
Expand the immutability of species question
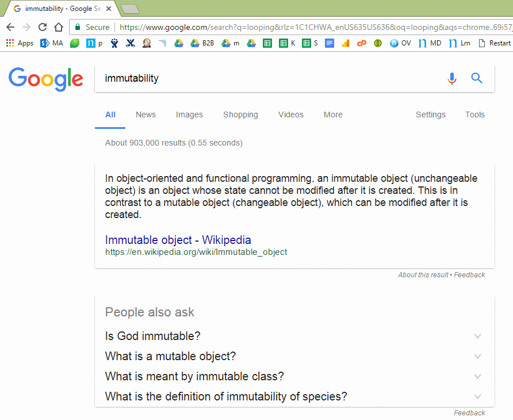tap(294, 396)
